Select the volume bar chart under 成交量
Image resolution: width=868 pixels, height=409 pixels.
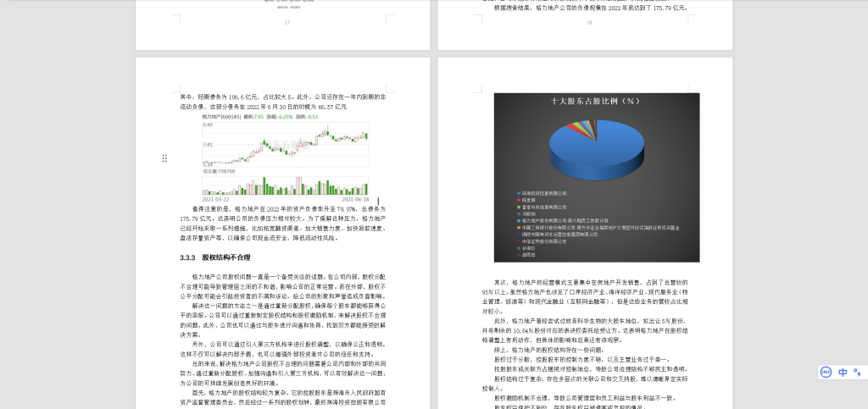[x=285, y=185]
